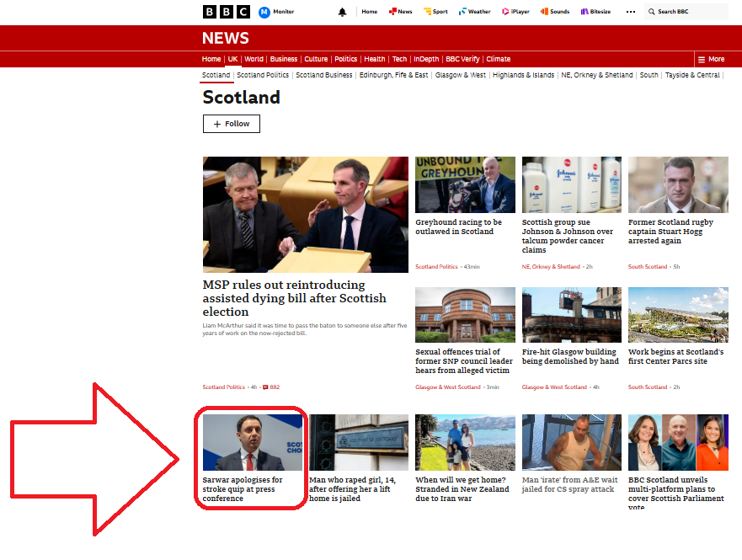Select the World section tab
This screenshot has height=560, width=742.
tap(254, 59)
